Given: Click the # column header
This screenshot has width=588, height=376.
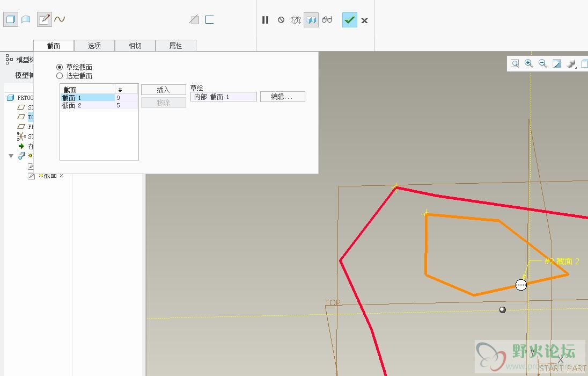Looking at the screenshot, I should (127, 89).
